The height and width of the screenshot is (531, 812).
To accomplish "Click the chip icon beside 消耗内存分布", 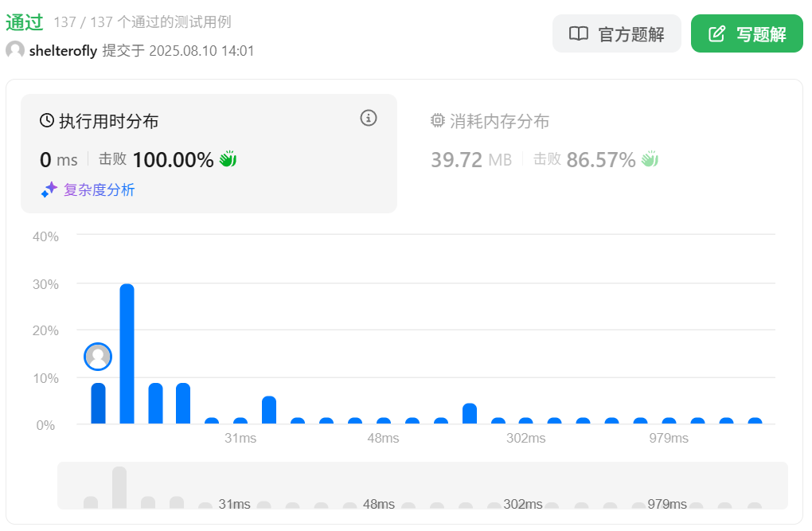I will click(438, 121).
